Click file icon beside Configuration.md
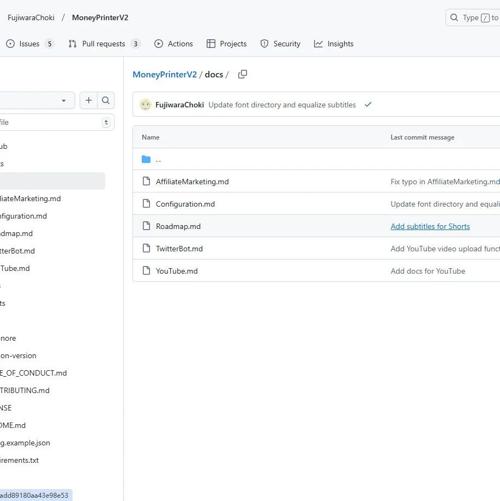 coord(146,203)
